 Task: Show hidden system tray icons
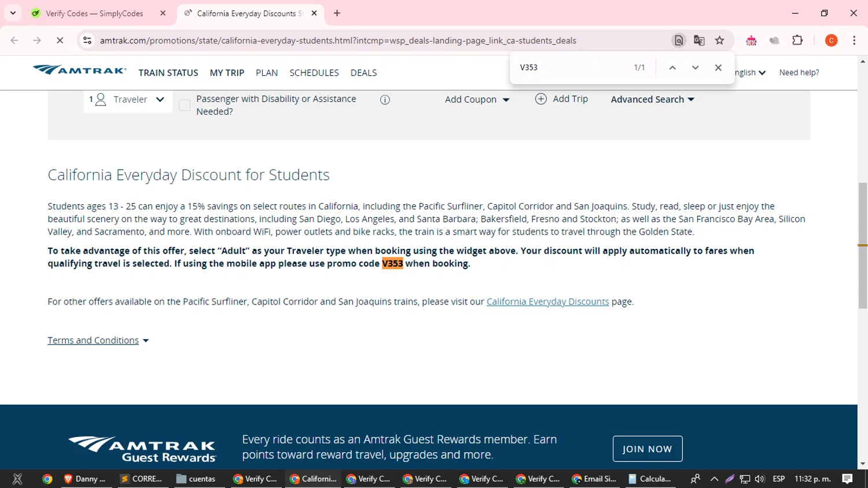[x=714, y=479]
